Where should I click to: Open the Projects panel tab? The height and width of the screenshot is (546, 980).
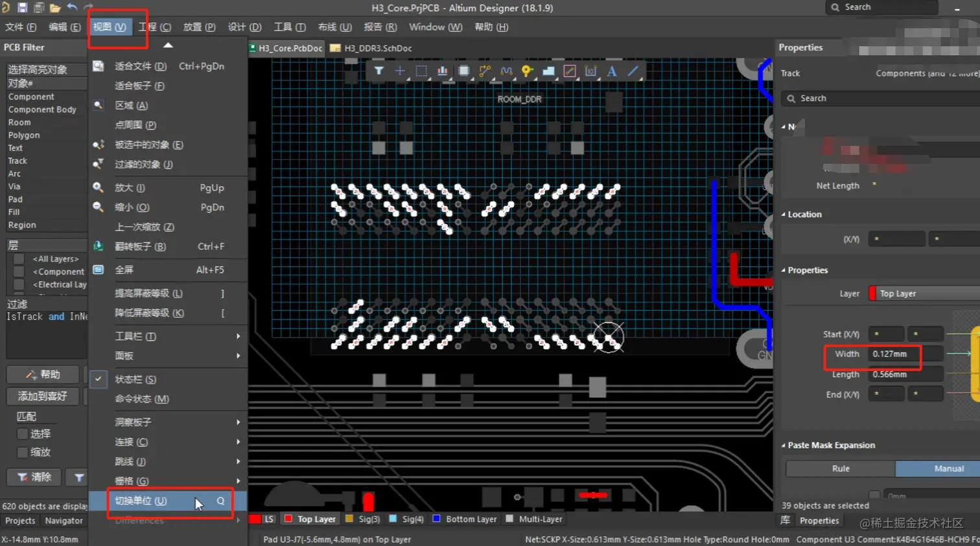(20, 521)
